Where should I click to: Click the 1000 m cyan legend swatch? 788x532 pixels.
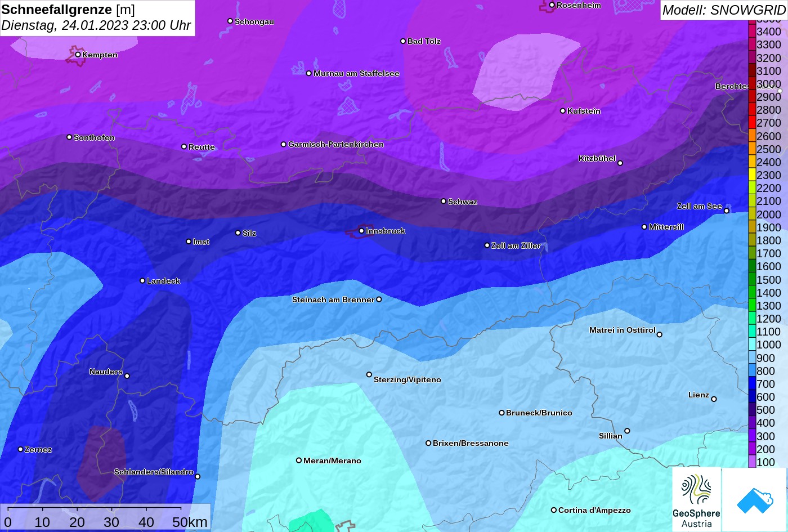point(752,345)
